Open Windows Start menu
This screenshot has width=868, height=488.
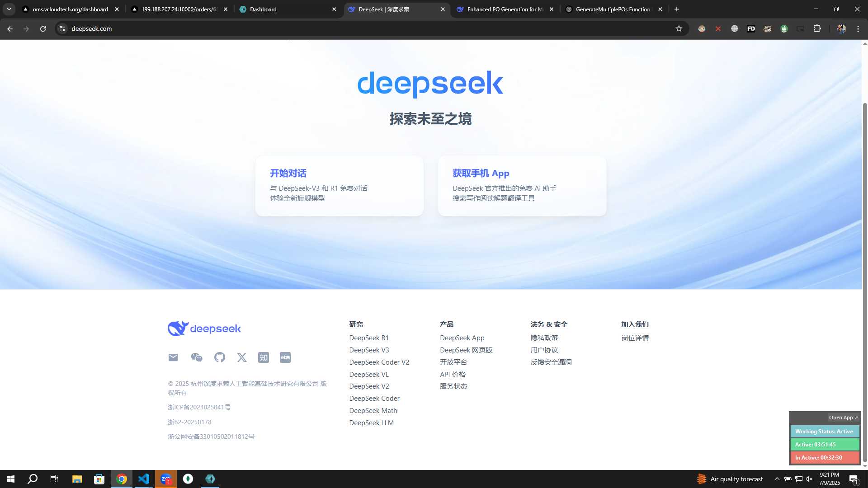(x=11, y=479)
